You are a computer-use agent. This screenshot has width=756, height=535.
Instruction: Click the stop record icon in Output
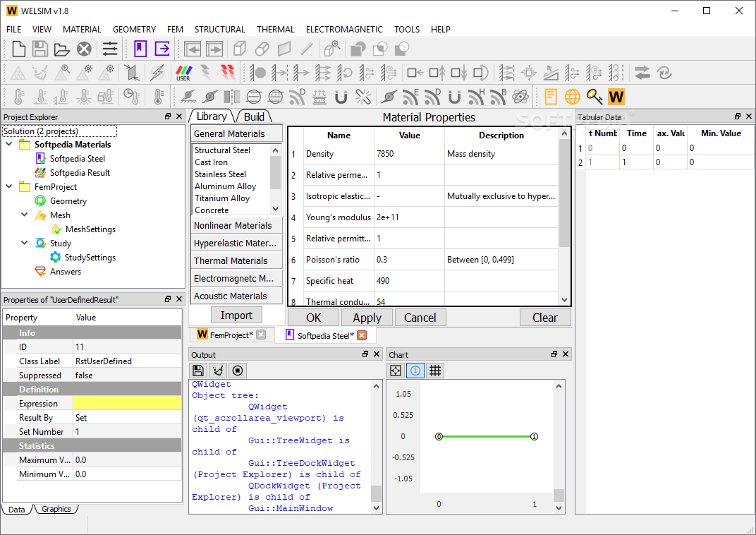click(x=238, y=371)
